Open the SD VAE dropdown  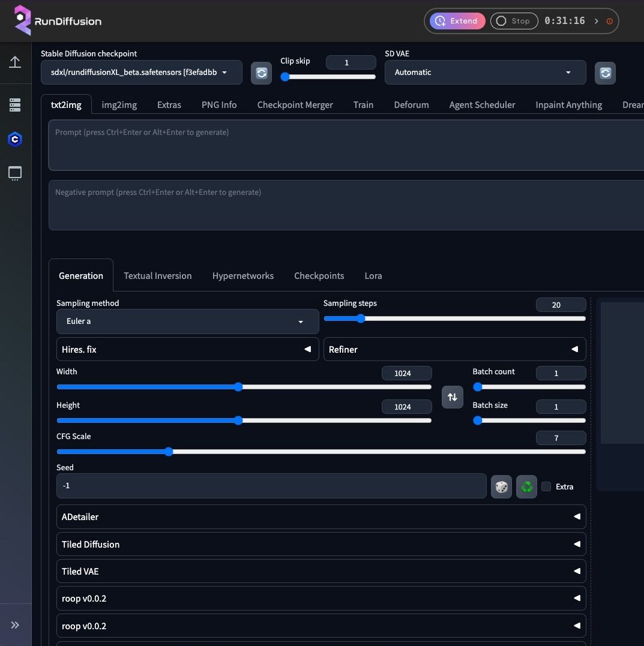click(x=485, y=73)
